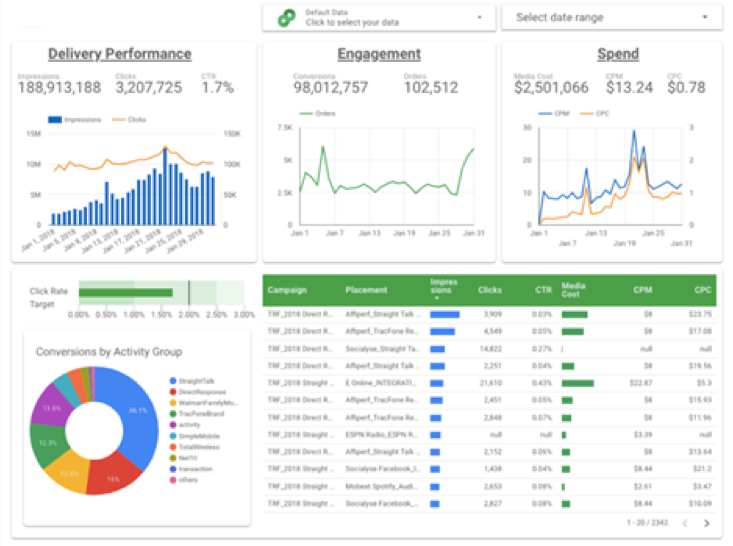The height and width of the screenshot is (546, 733).
Task: Click the WalmartFamilyMobile legend marker
Action: click(x=173, y=403)
